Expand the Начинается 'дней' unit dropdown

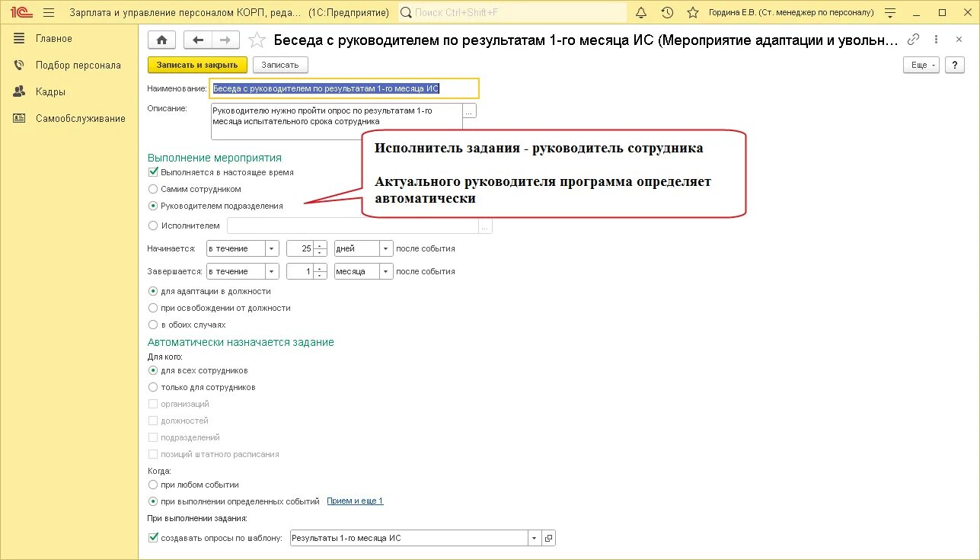[386, 248]
